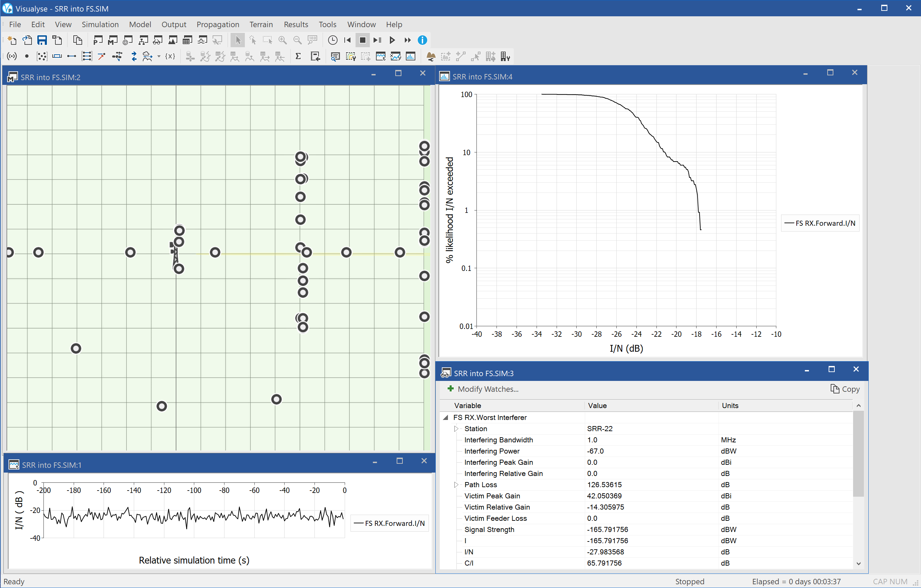Click the watch list scroll up arrow
This screenshot has height=588, width=921.
[x=858, y=405]
